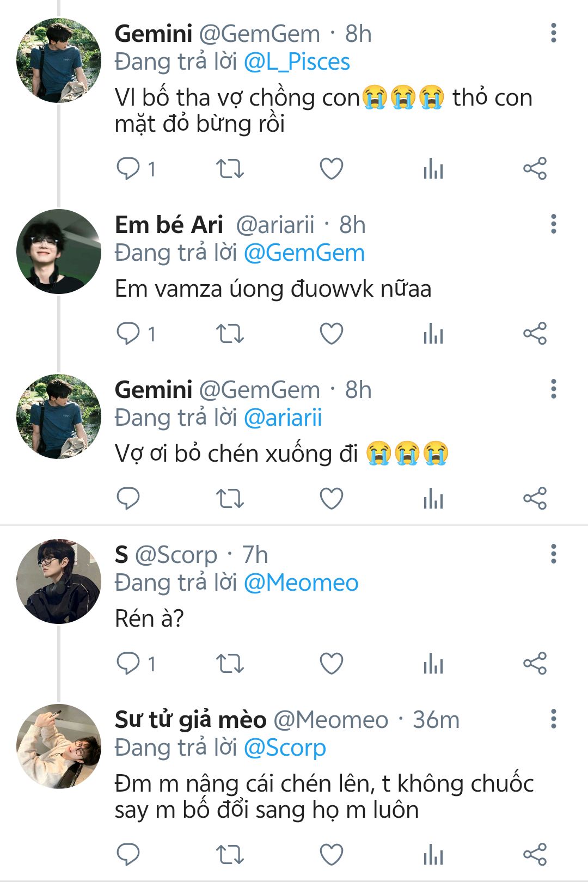
Task: Like Gemini's reply to @L_Pisces
Action: pos(331,169)
